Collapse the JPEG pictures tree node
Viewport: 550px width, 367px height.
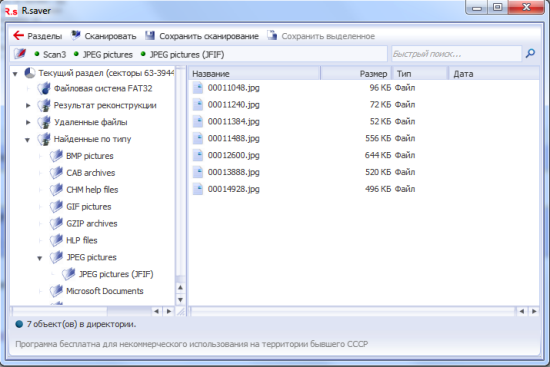[40, 258]
